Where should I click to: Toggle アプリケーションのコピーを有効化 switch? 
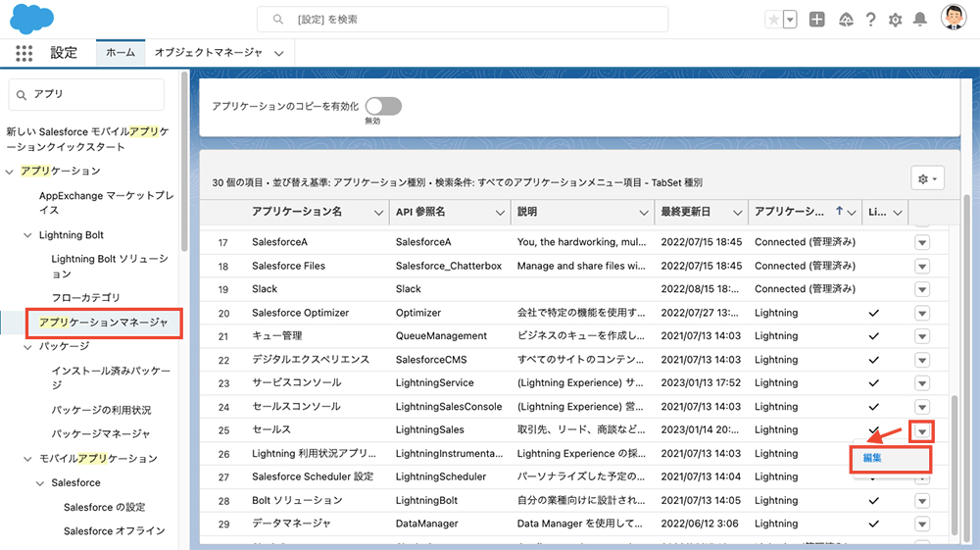pyautogui.click(x=383, y=106)
